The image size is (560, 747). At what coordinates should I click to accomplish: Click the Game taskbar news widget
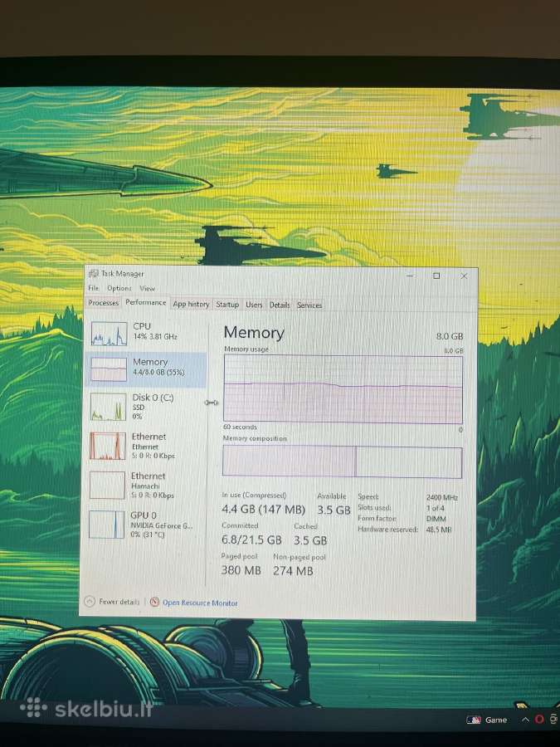click(487, 720)
